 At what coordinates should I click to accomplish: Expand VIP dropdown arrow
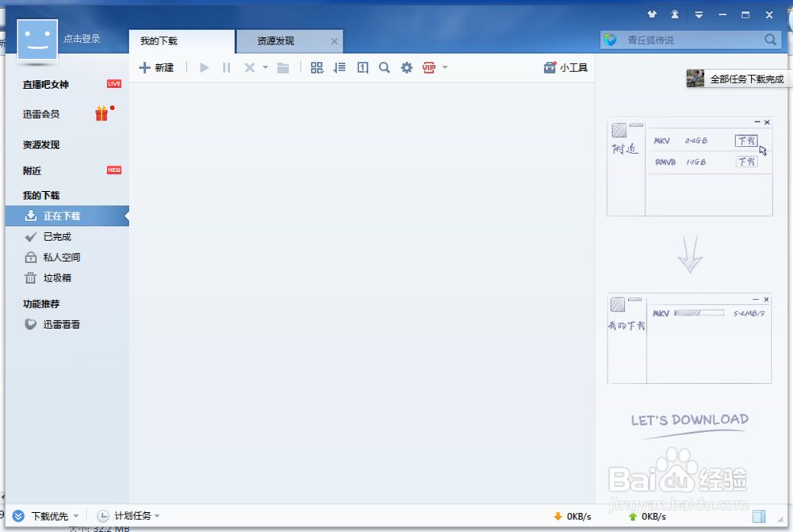[445, 67]
